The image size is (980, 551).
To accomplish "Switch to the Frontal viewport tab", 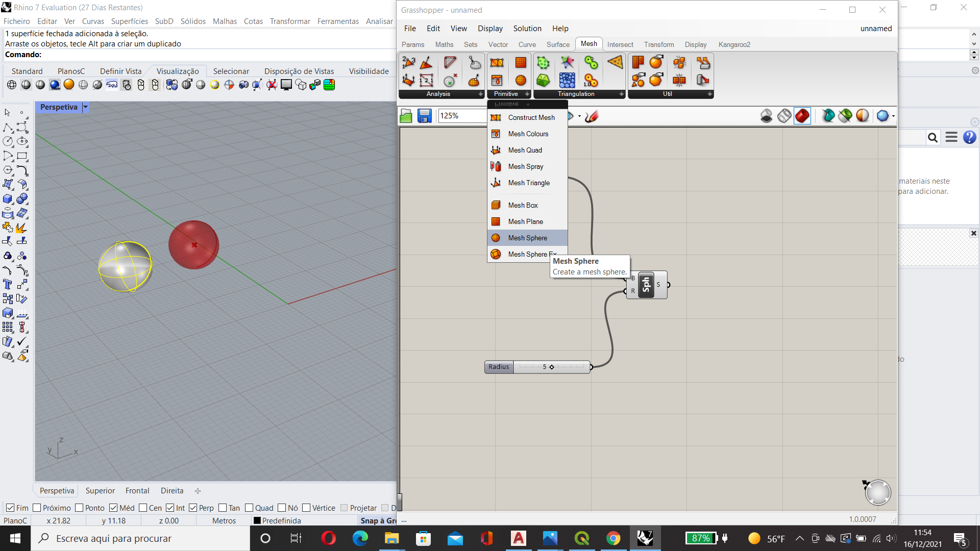I will [x=137, y=490].
